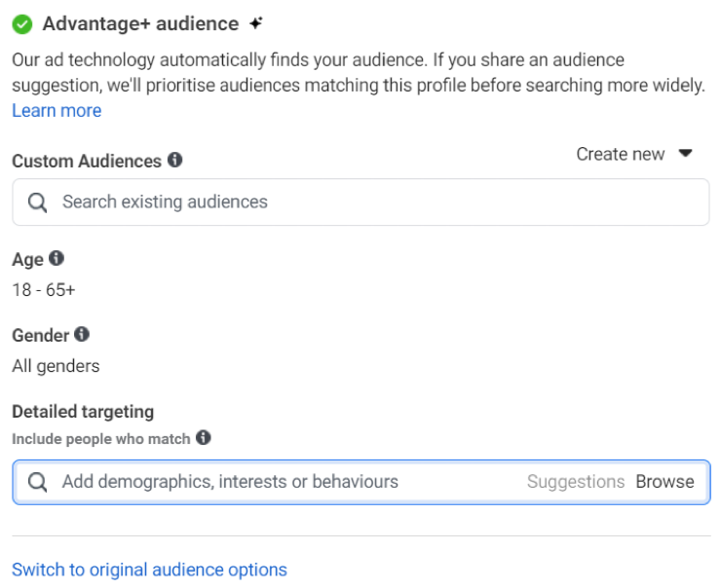Click the Custom Audiences info icon
Viewport: 721px width, 588px height.
coord(174,160)
